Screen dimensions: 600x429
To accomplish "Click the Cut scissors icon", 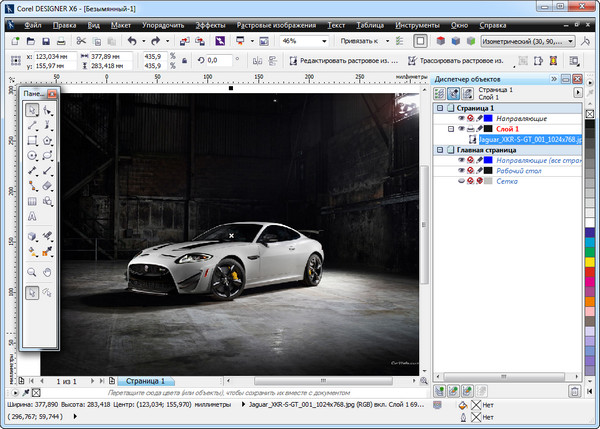I will point(81,41).
